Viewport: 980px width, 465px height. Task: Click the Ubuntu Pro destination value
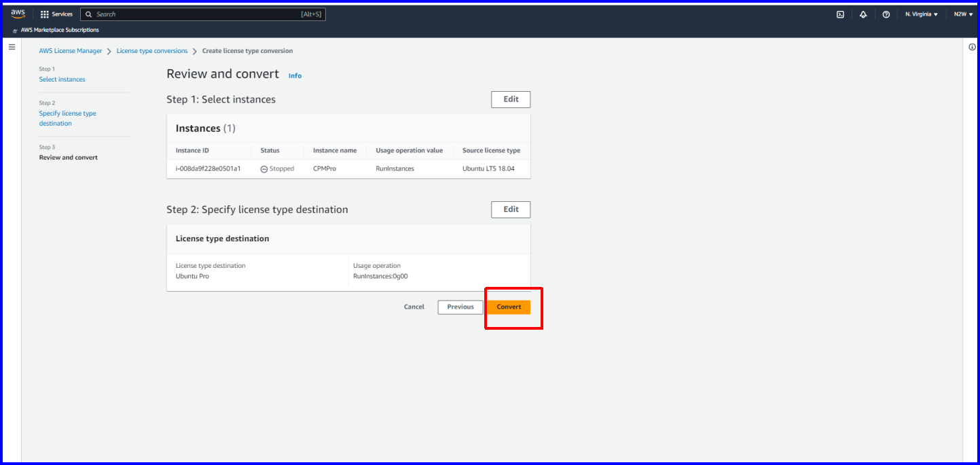192,277
